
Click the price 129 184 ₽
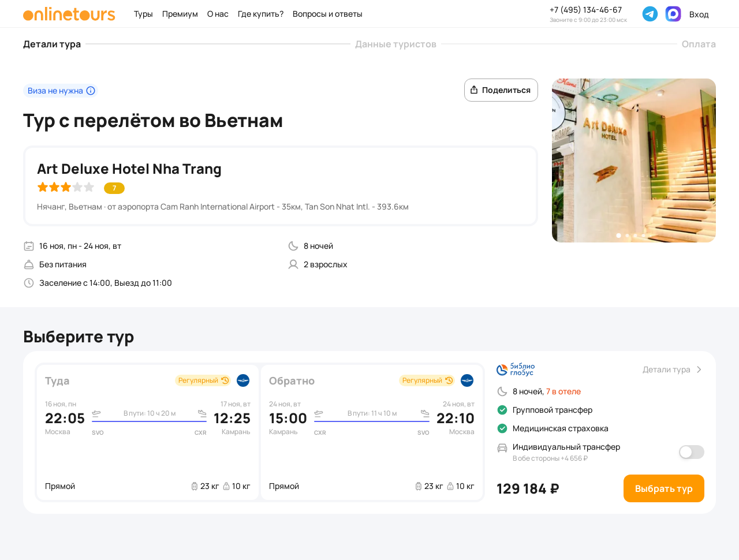pos(528,489)
